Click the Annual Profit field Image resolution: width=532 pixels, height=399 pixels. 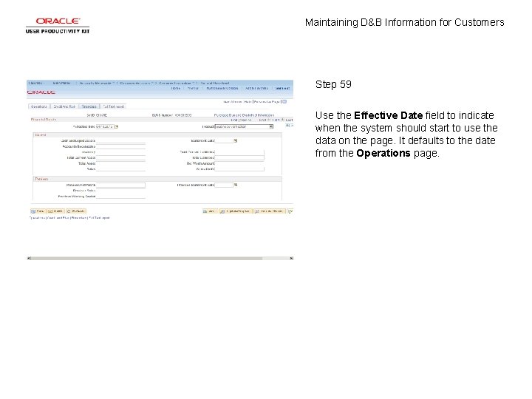(239, 168)
